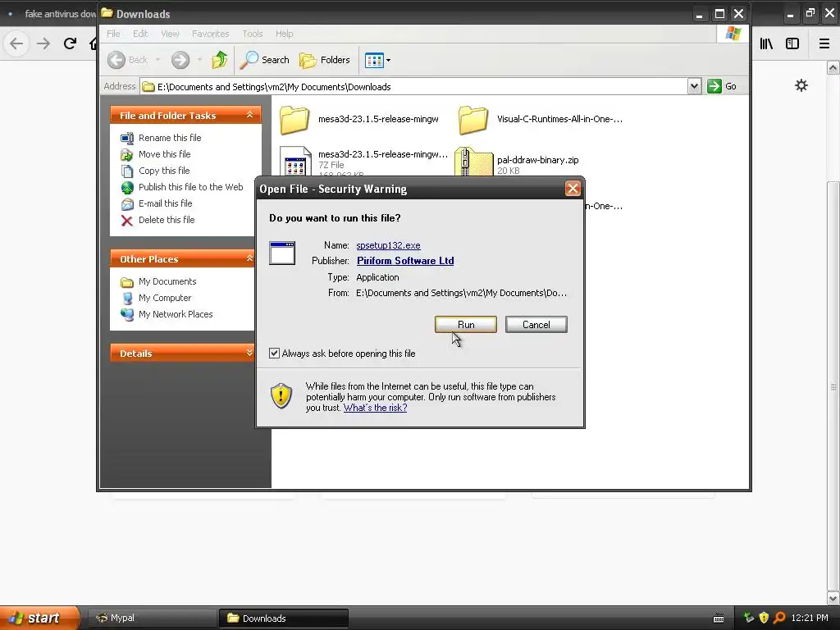Click the magnifier tray icon

779,618
